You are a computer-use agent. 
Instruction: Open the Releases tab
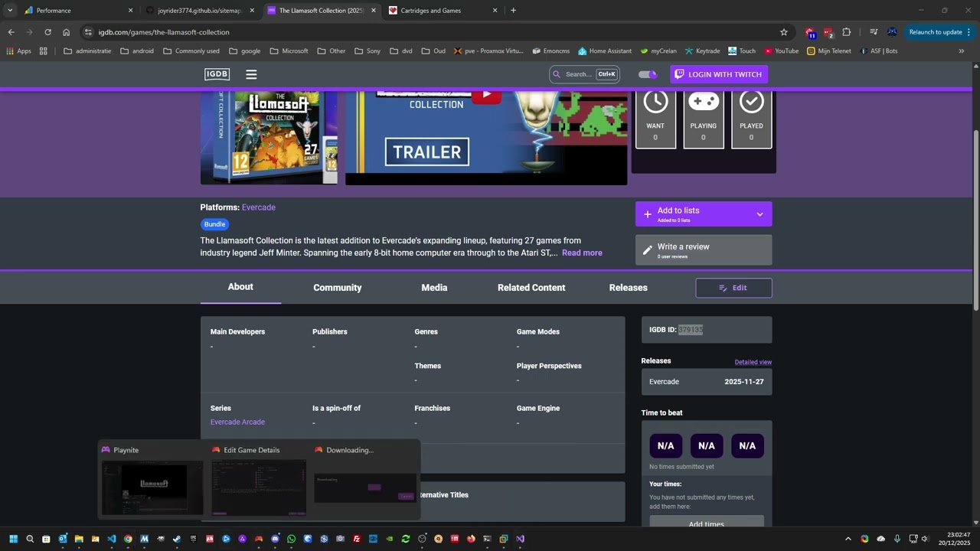(629, 288)
